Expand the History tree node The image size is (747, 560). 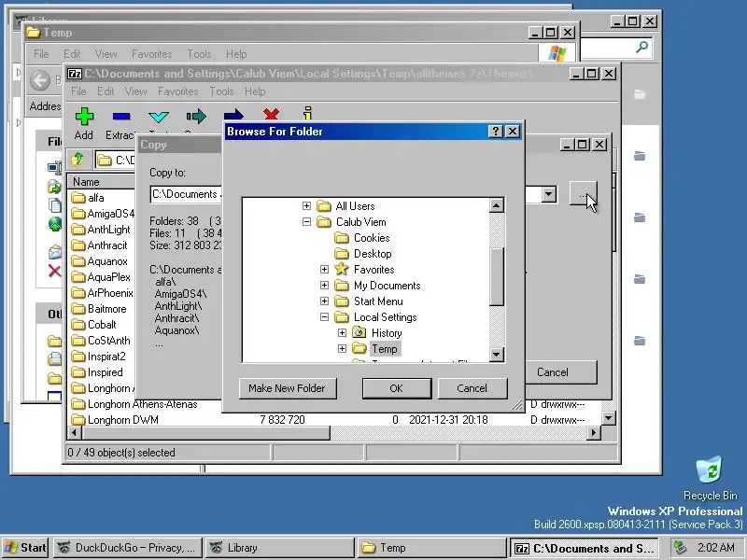point(342,333)
